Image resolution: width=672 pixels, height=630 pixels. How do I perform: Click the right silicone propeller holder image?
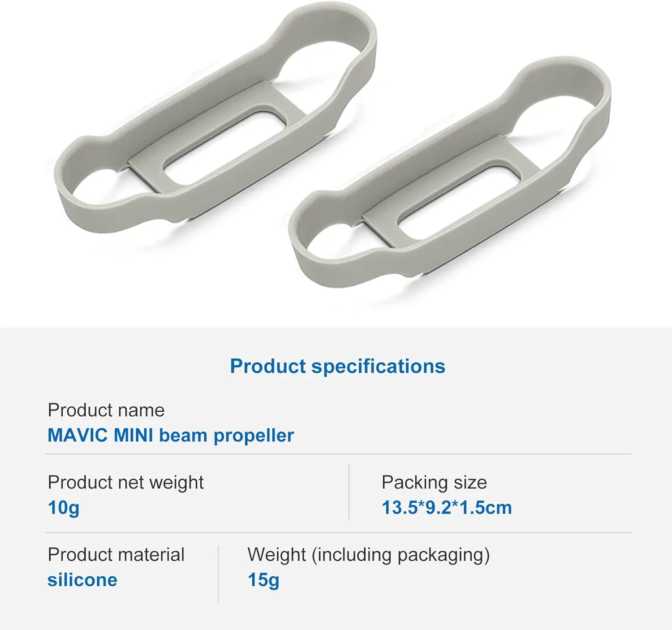[x=449, y=173]
